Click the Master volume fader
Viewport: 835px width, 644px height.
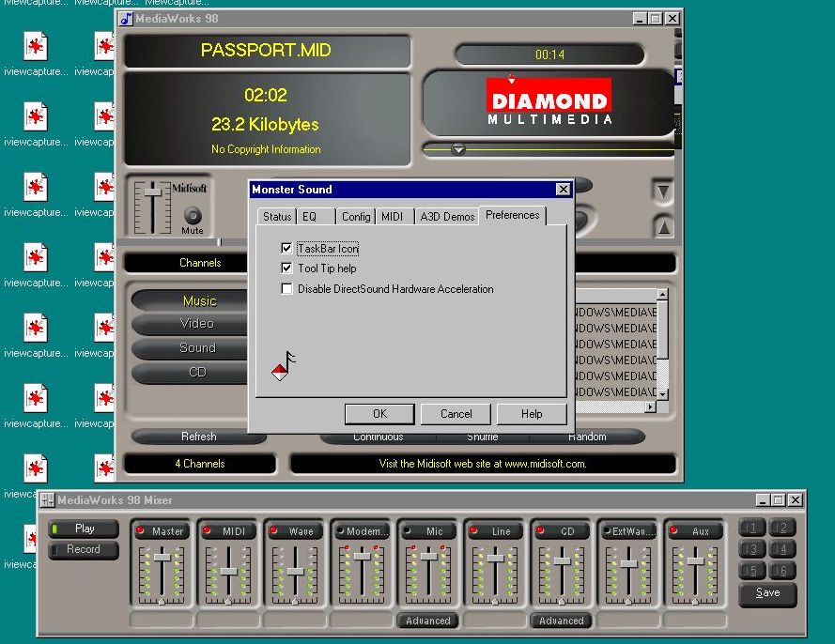coord(162,557)
